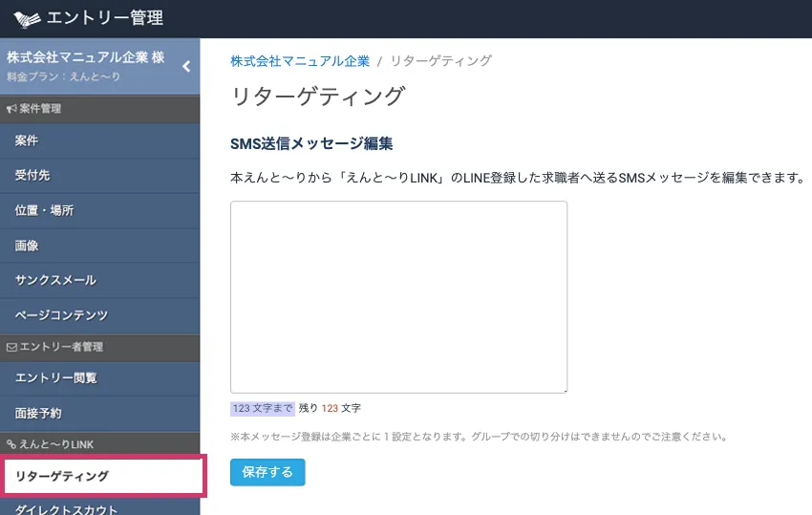Open ダイレクトスカウト in the sidebar
Image resolution: width=812 pixels, height=515 pixels.
point(67,508)
